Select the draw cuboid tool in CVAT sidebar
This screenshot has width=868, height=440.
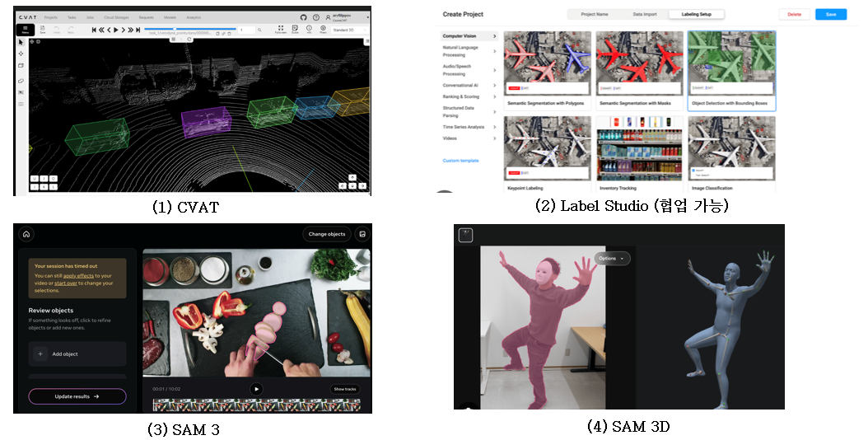coord(21,65)
